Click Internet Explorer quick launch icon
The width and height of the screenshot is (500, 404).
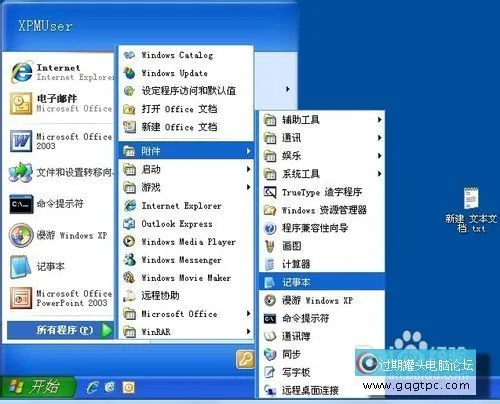pos(92,387)
